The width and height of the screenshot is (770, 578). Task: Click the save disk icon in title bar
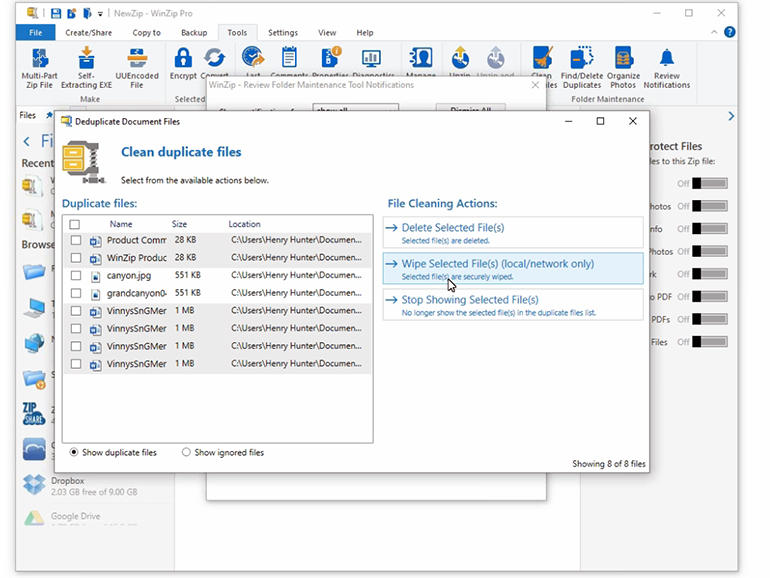click(56, 13)
